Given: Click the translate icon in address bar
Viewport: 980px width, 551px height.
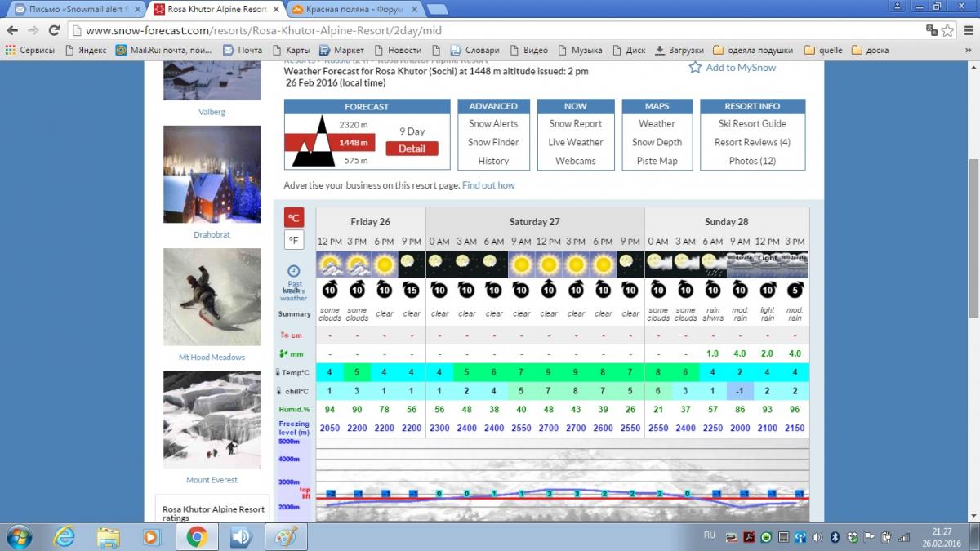Looking at the screenshot, I should 932,30.
